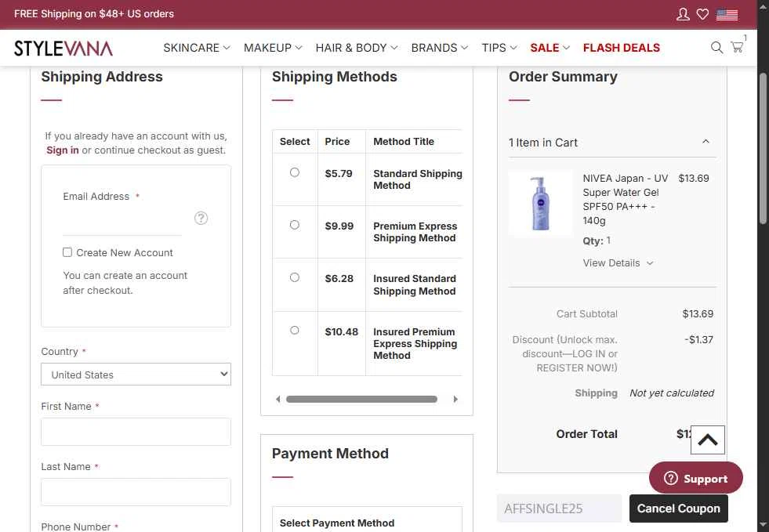Check the Create New Account checkbox
769x532 pixels.
click(x=67, y=252)
